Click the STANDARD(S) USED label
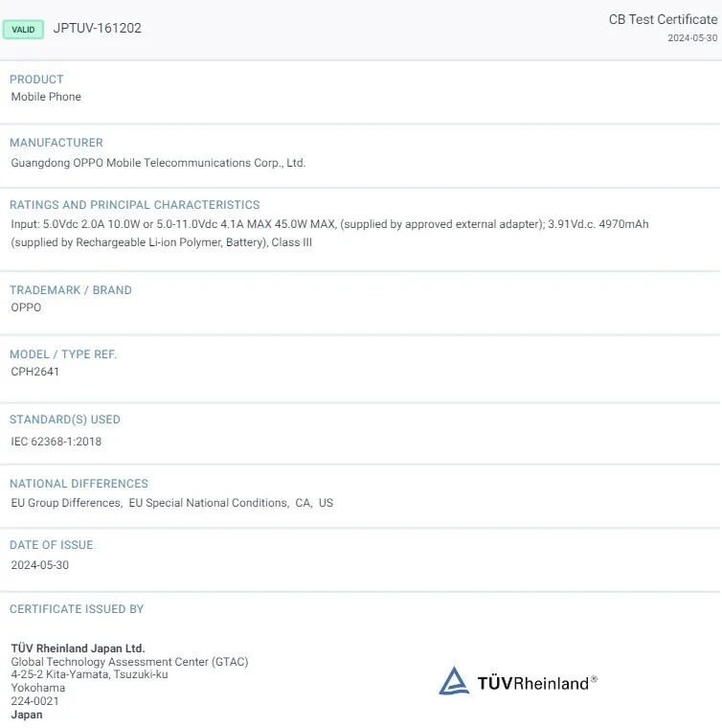Screen dimensions: 722x728 (x=64, y=420)
